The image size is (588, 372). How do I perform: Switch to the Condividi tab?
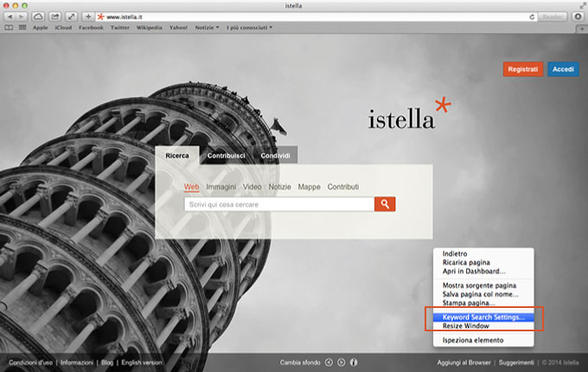pos(275,156)
